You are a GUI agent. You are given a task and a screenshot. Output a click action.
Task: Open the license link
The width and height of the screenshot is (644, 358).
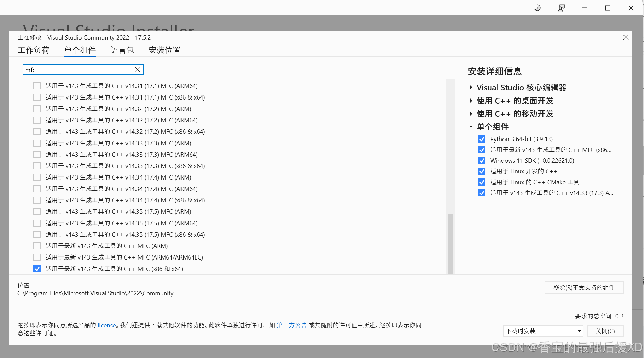tap(107, 325)
